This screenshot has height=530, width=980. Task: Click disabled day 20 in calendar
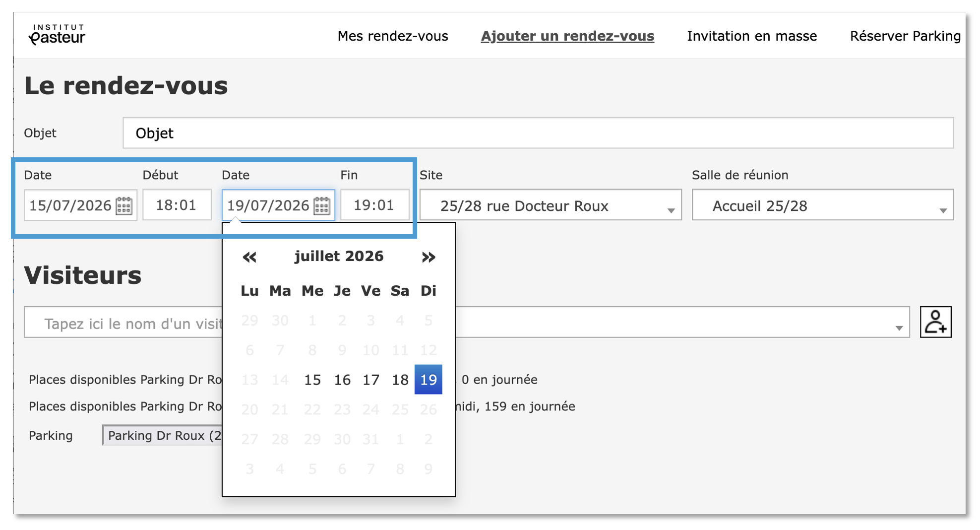(249, 409)
